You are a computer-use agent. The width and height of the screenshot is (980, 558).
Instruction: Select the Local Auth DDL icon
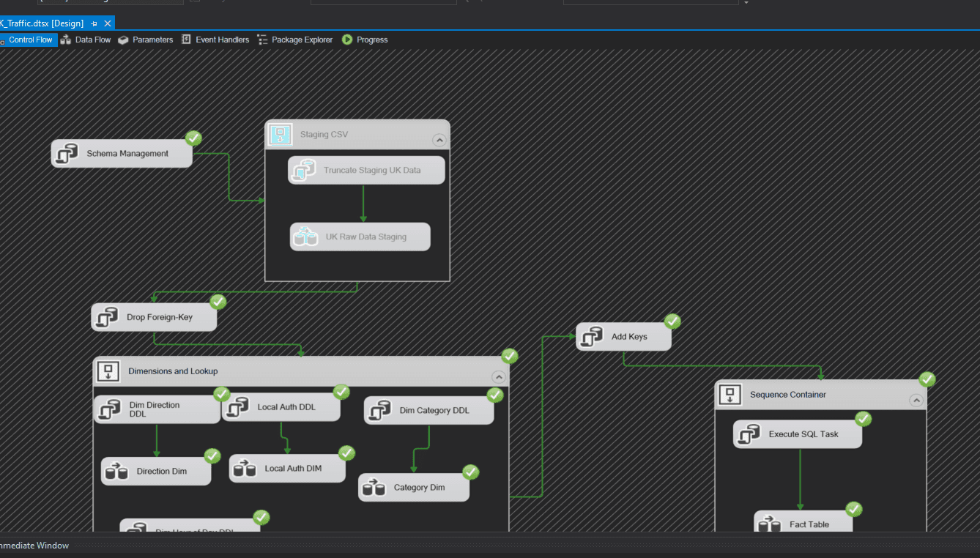(237, 407)
